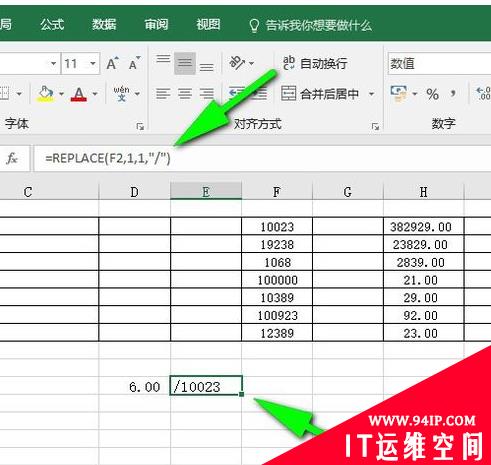Click the 告诉我你想要做什么 search box
Viewport: 491px width, 465px height.
click(x=311, y=25)
